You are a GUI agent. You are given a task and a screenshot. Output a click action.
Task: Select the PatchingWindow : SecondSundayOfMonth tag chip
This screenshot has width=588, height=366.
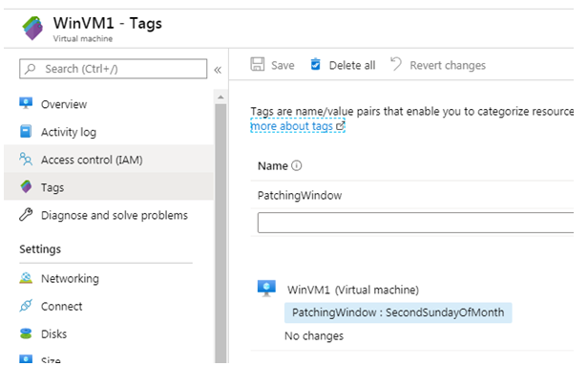(398, 312)
